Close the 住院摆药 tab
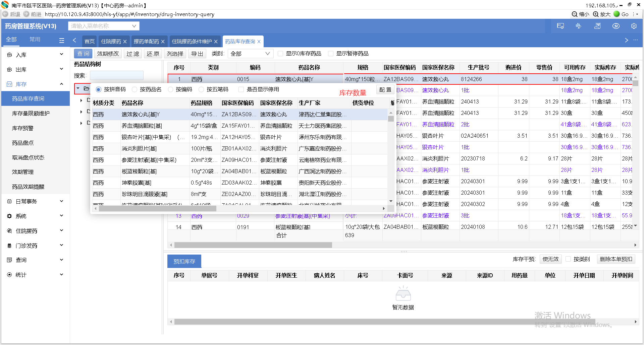The image size is (644, 345). (125, 42)
